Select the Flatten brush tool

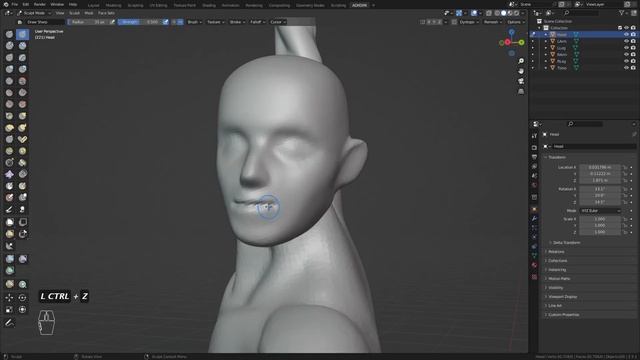coord(9,93)
